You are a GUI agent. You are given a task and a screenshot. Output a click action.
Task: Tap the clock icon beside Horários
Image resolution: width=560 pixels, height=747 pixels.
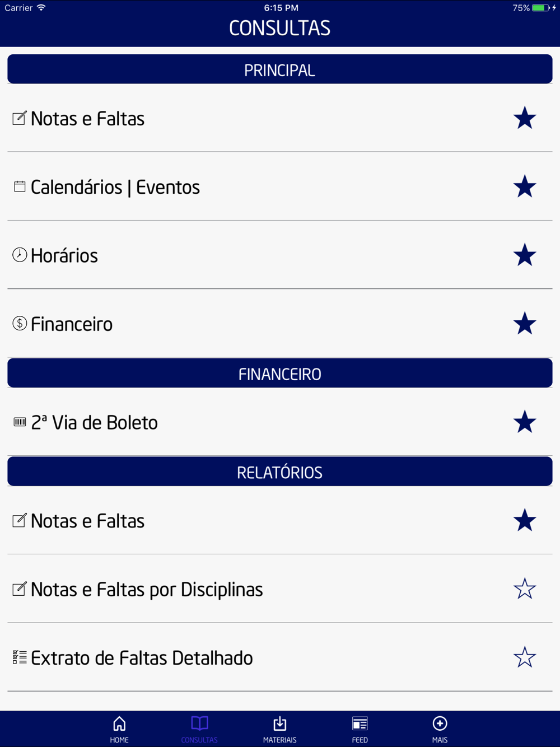click(x=20, y=255)
